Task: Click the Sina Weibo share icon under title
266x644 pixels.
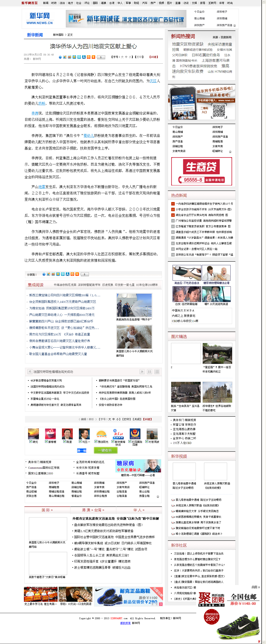Action: [x=69, y=57]
